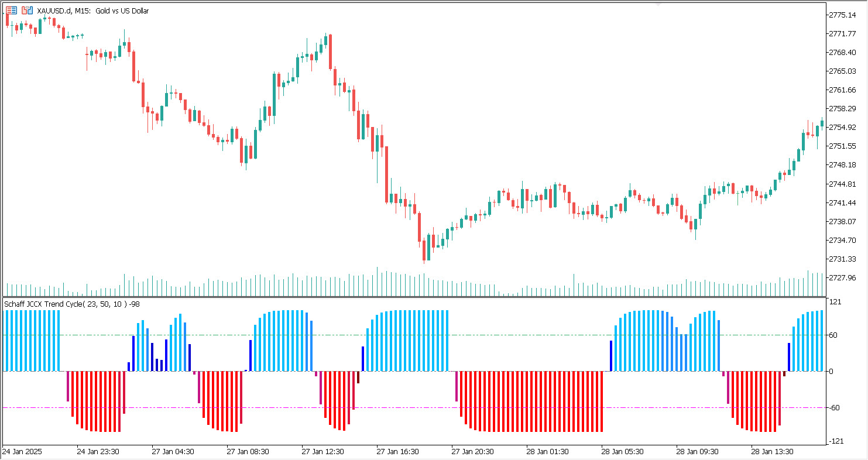Image resolution: width=868 pixels, height=460 pixels.
Task: Select the Schaff JCCX Trend Cycle indicator label
Action: (x=72, y=304)
